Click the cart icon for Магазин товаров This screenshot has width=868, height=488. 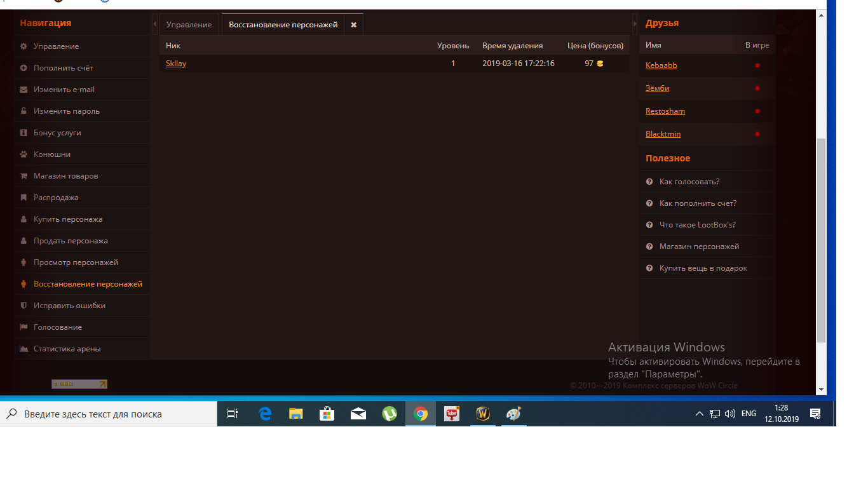(x=24, y=176)
